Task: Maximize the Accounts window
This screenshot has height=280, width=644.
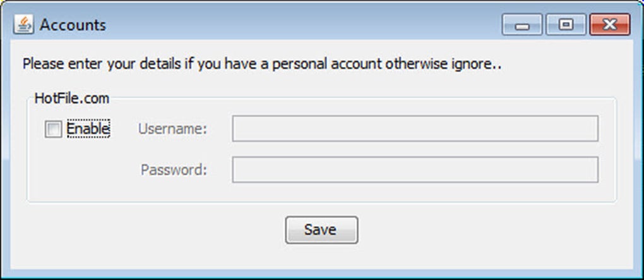Action: tap(566, 25)
